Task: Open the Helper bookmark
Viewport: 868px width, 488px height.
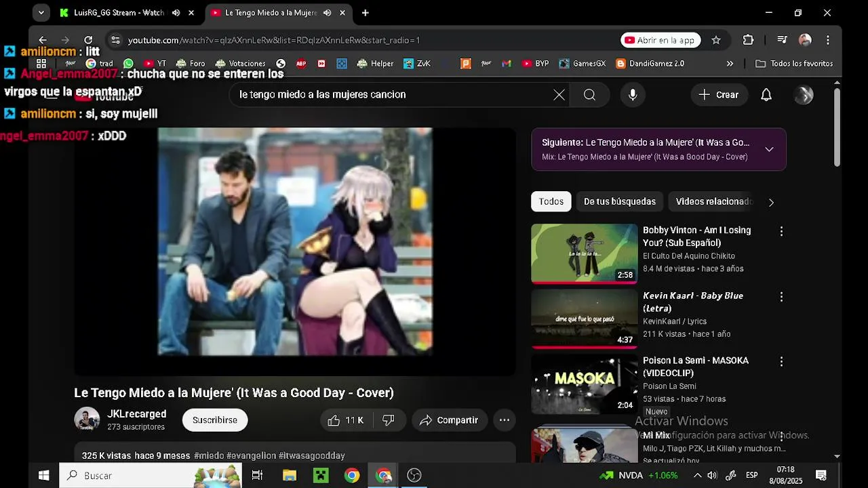Action: coord(375,64)
